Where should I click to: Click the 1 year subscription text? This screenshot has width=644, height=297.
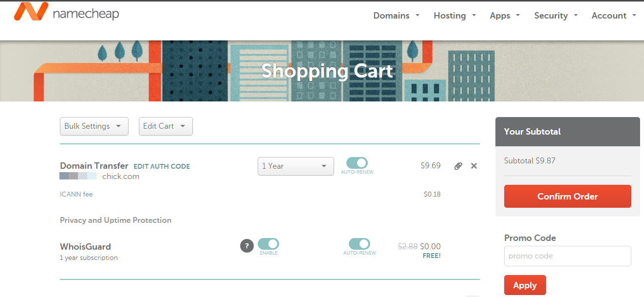(89, 257)
